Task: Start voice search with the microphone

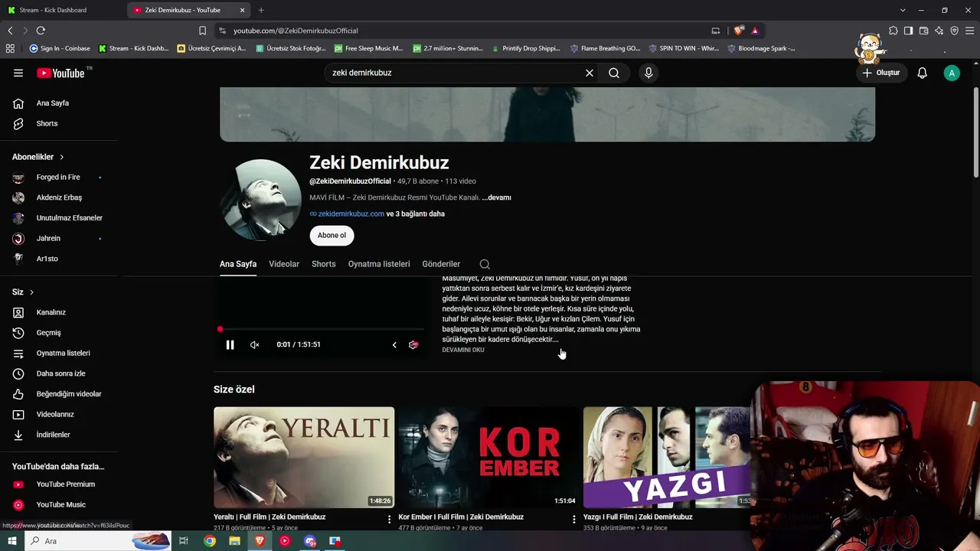Action: tap(648, 73)
